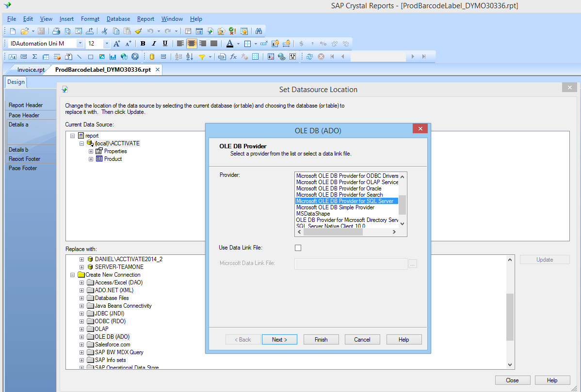
Task: Expand the Product table node
Action: pyautogui.click(x=91, y=159)
